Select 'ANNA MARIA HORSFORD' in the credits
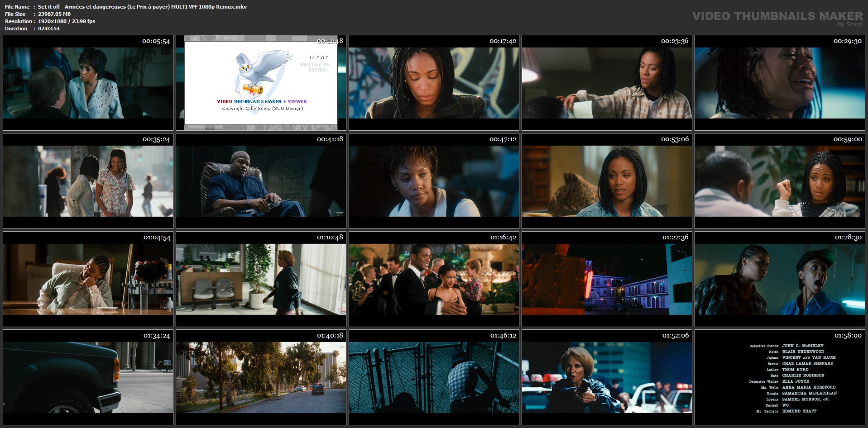This screenshot has height=428, width=868. pos(809,387)
